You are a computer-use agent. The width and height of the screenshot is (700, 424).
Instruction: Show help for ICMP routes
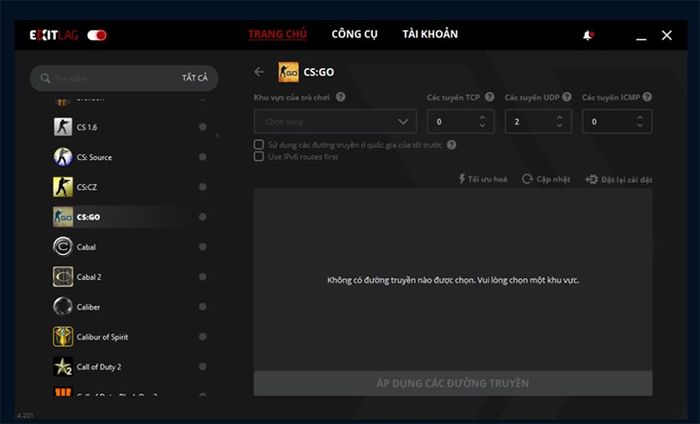coord(647,97)
